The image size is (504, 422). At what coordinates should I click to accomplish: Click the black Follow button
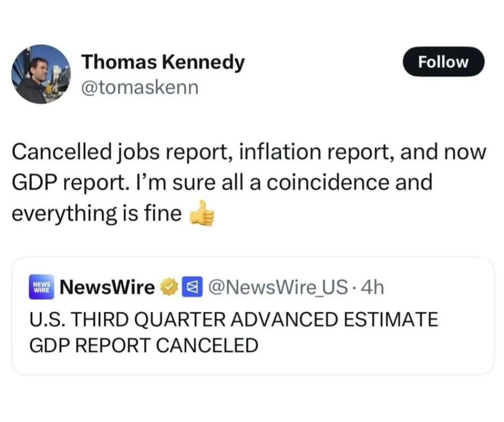tap(443, 62)
